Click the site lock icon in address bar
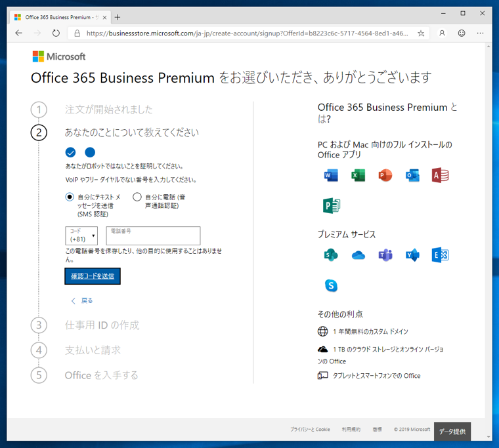Image resolution: width=499 pixels, height=448 pixels. pos(77,33)
